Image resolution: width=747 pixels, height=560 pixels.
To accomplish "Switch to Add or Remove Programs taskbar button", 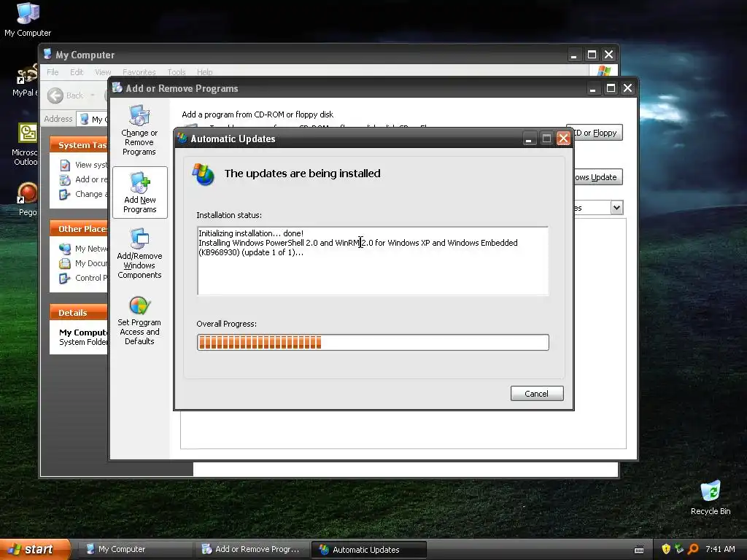I will point(252,549).
